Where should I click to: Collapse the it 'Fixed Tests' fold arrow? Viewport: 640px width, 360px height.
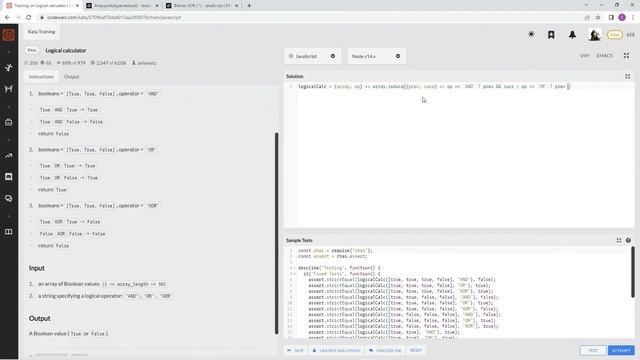click(293, 274)
